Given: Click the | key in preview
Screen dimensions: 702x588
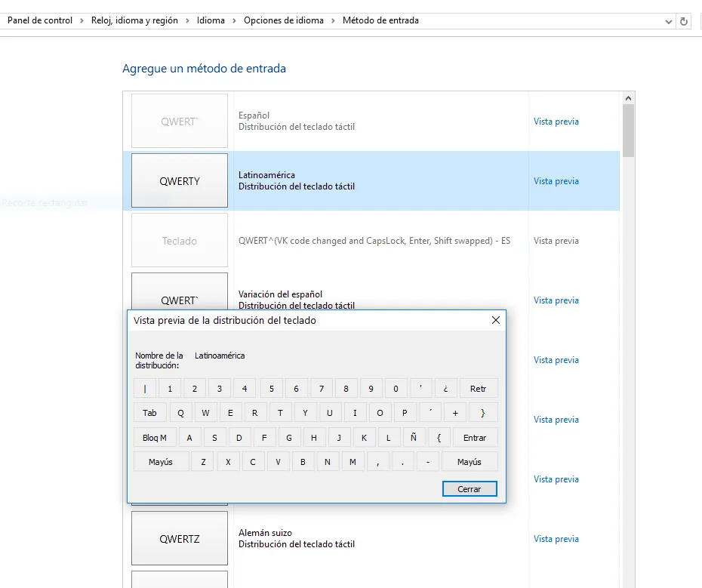Looking at the screenshot, I should coord(145,388).
